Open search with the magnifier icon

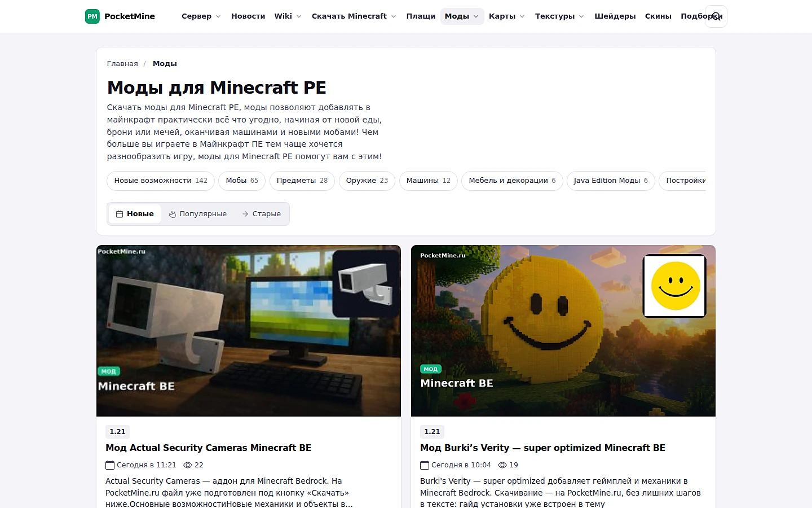click(x=716, y=16)
